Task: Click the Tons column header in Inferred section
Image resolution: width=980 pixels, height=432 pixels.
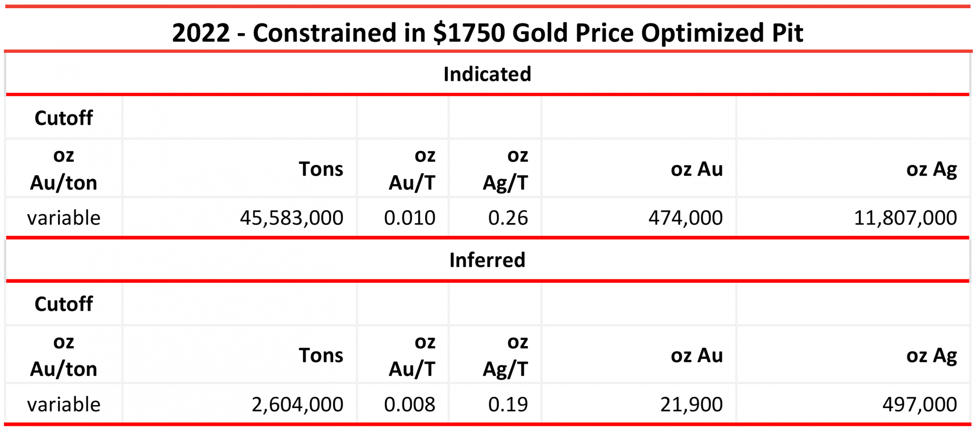Action: click(x=321, y=355)
